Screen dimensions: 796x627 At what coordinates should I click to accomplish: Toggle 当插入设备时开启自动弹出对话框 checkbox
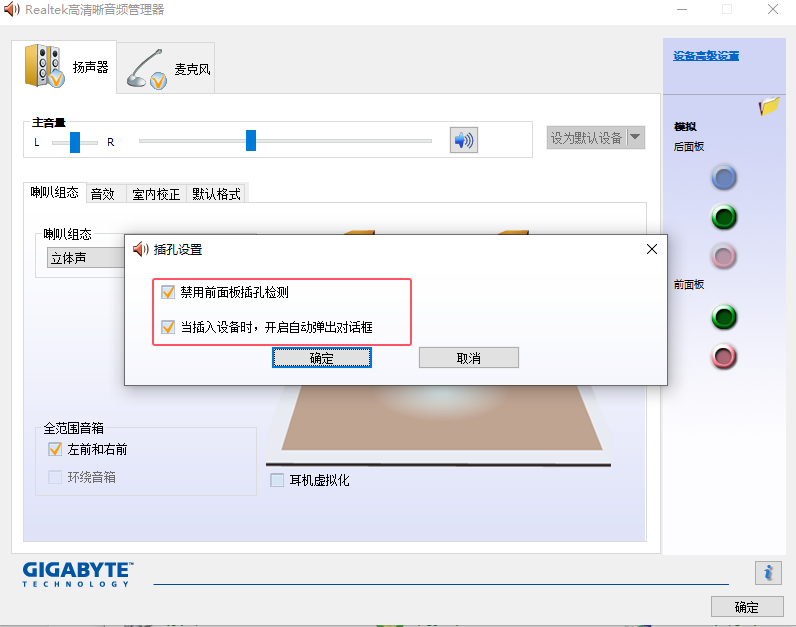click(168, 327)
